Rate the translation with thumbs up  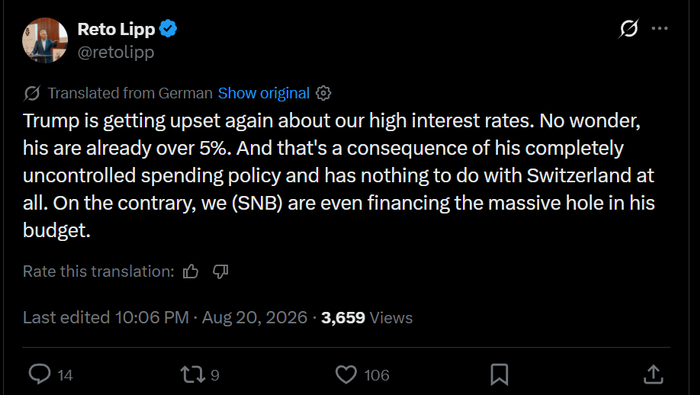pos(191,271)
